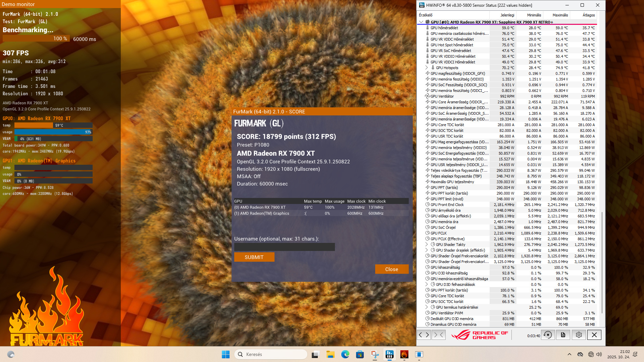Open network settings from the tray globe icon

pos(591,354)
